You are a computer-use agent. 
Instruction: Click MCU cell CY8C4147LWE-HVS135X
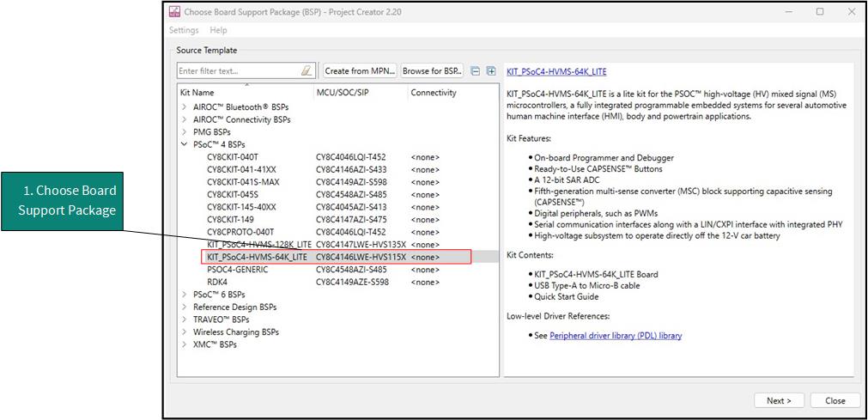pos(361,244)
